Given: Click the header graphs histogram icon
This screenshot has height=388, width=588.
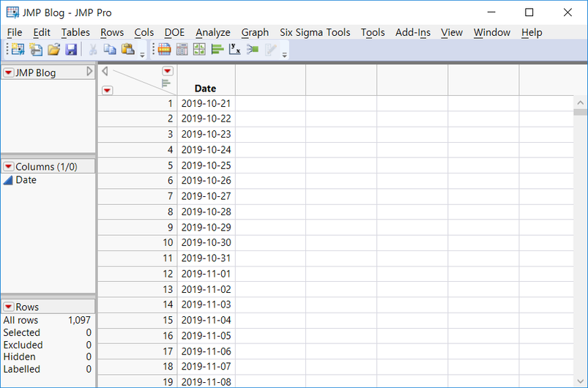Looking at the screenshot, I should tap(166, 83).
